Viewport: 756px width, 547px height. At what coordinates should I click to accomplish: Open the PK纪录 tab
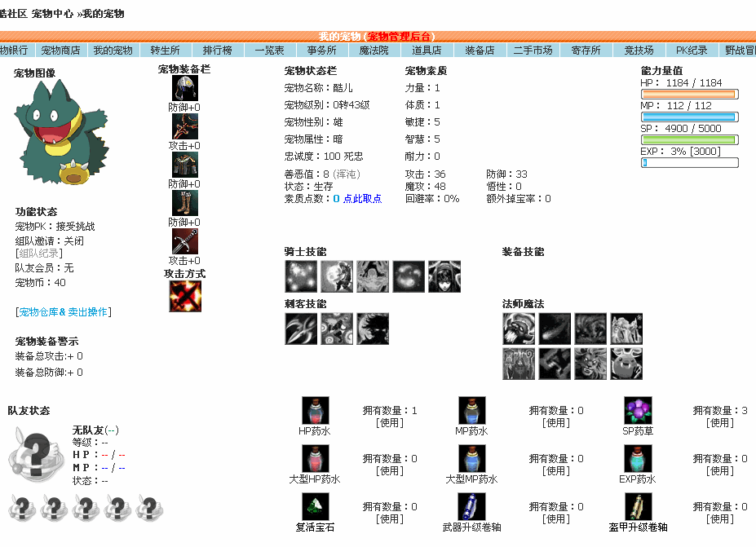(692, 50)
